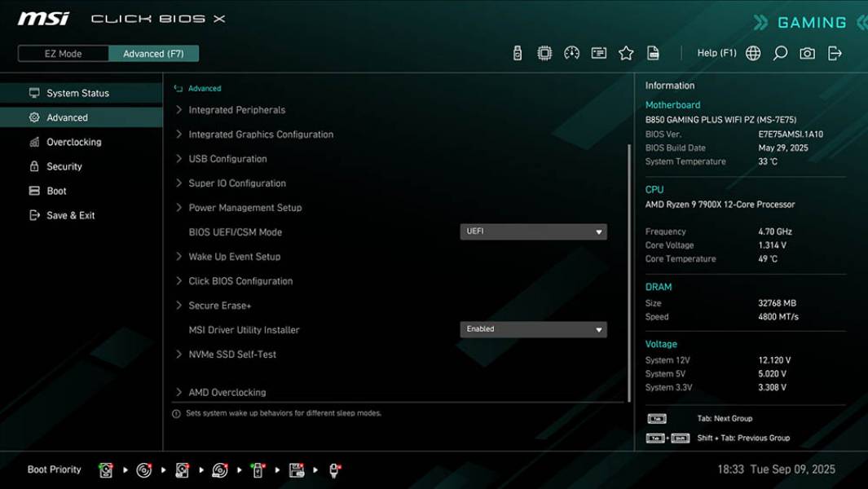This screenshot has height=489, width=868.
Task: Open the MSI Driver Utility Installer dropdown
Action: 534,328
